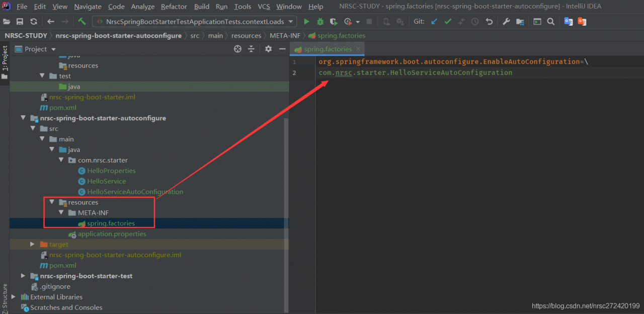Click the locate-current-file crosshair icon
Image resolution: width=644 pixels, height=314 pixels.
238,49
